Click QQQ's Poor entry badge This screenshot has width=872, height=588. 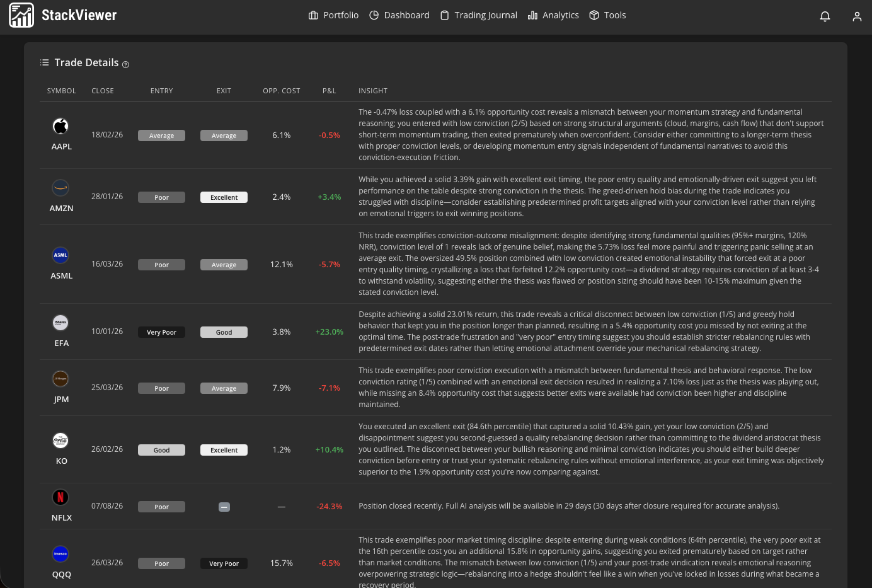[x=161, y=563]
